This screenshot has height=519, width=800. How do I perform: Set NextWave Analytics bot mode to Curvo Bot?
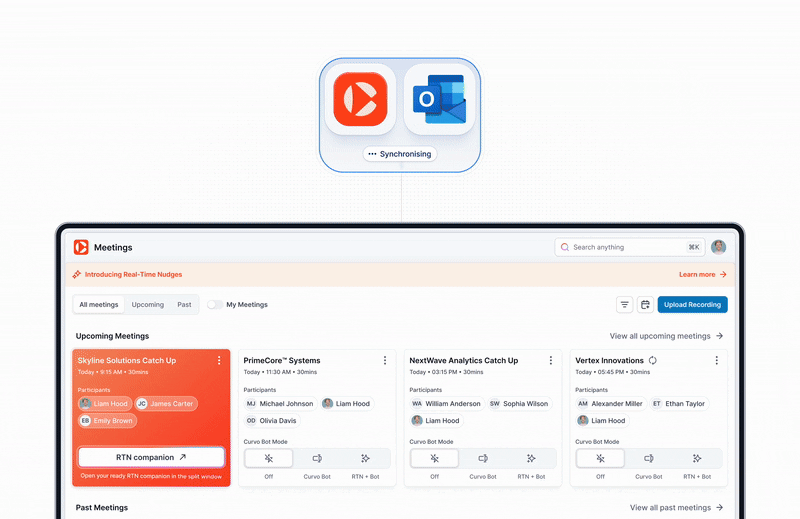483,458
